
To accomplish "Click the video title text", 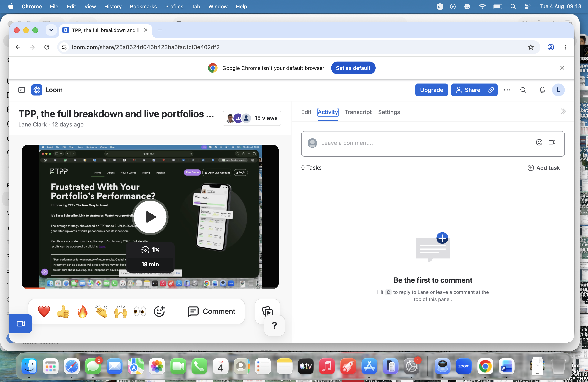I will [x=116, y=114].
